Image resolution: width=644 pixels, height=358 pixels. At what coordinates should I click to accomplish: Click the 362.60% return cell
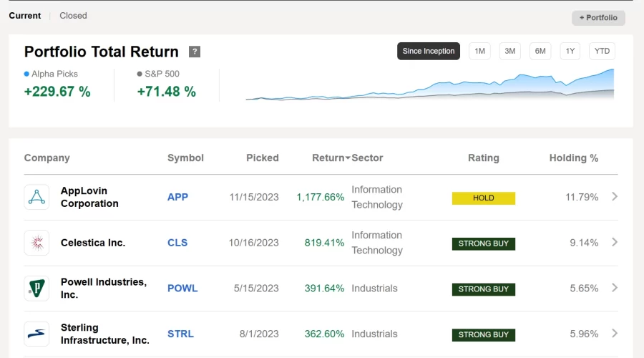pyautogui.click(x=324, y=334)
